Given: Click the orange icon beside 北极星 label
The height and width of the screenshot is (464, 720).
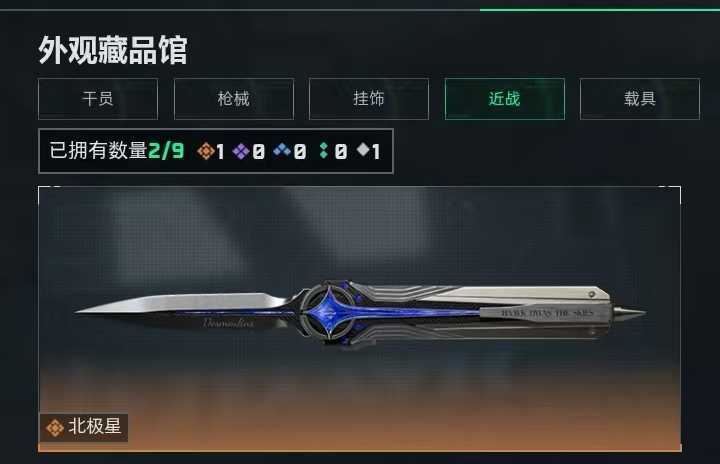Looking at the screenshot, I should click(55, 428).
